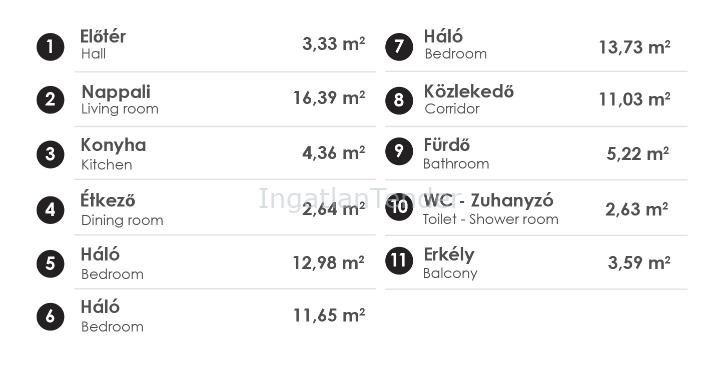Click the number 11 Erkély badge
The width and height of the screenshot is (719, 390).
point(399,260)
